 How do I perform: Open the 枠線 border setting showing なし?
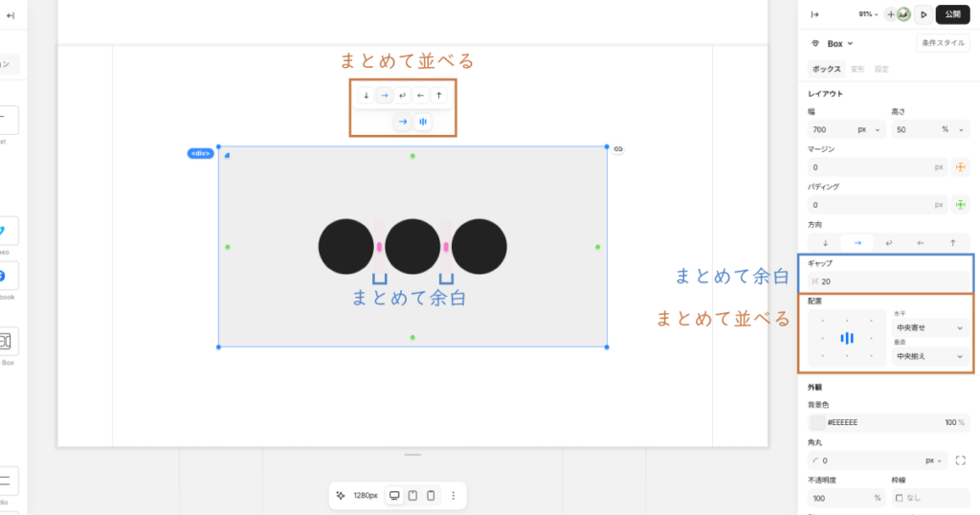[930, 498]
